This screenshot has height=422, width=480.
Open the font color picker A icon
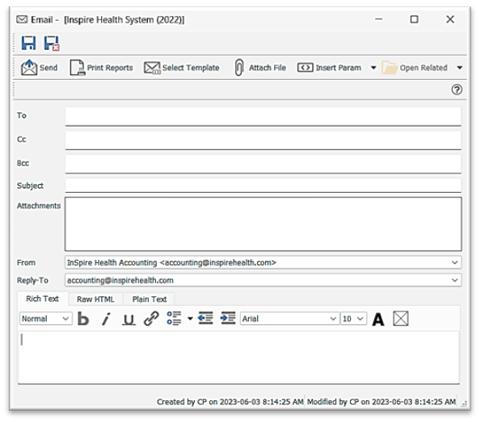click(x=378, y=319)
